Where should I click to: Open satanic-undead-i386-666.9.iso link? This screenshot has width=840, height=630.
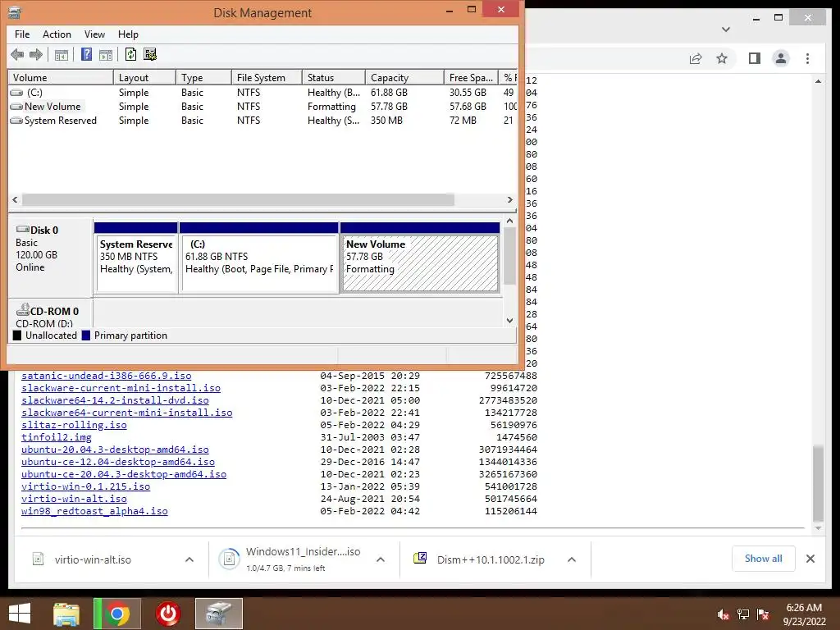point(106,376)
